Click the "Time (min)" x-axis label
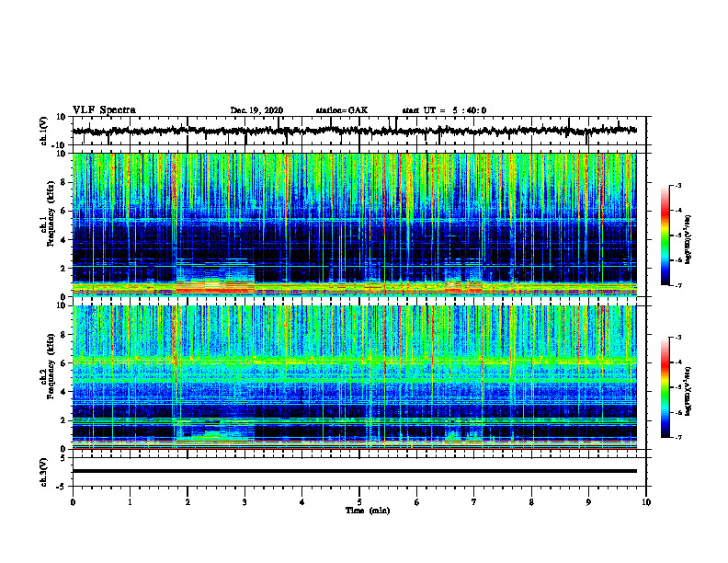The image size is (728, 563). [x=368, y=511]
